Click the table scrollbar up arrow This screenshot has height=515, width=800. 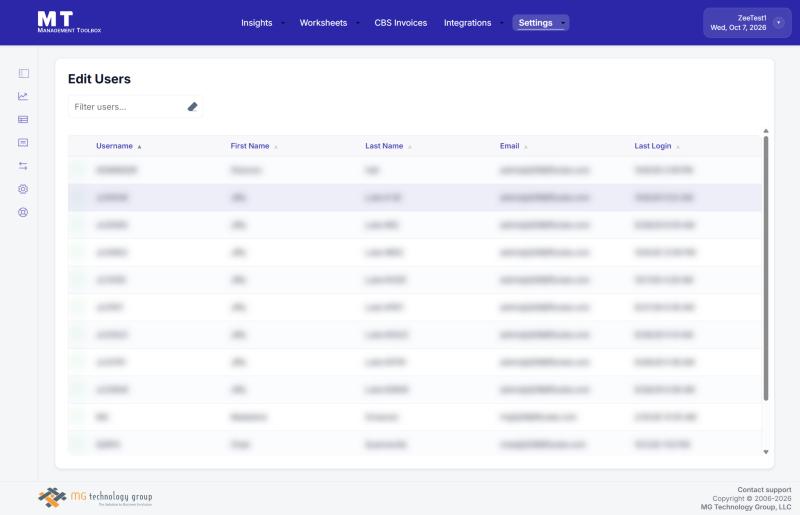click(x=766, y=131)
